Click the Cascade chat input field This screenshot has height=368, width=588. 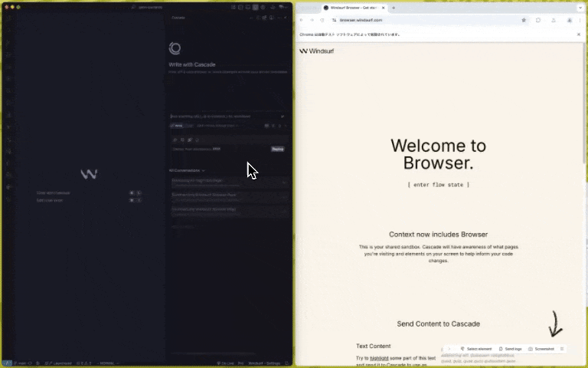[x=225, y=117]
